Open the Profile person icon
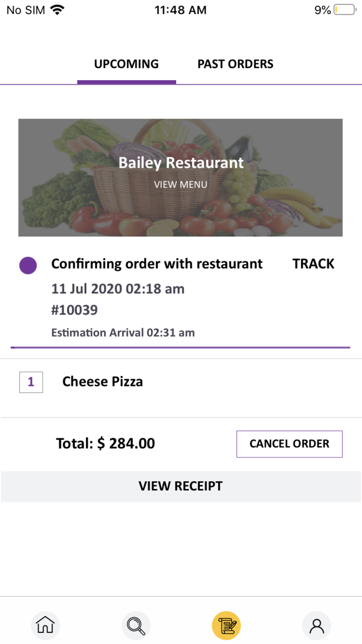The width and height of the screenshot is (362, 644). 317,625
